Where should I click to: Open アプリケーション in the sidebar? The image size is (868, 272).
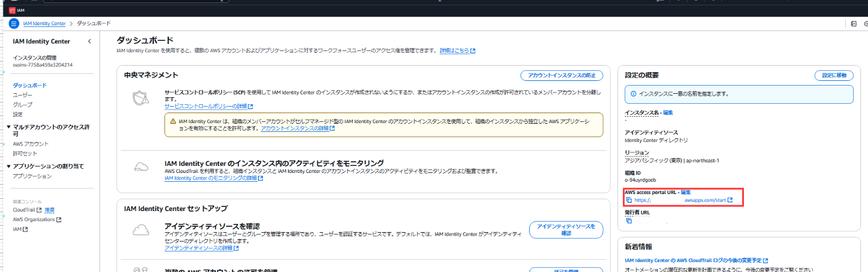tap(32, 176)
